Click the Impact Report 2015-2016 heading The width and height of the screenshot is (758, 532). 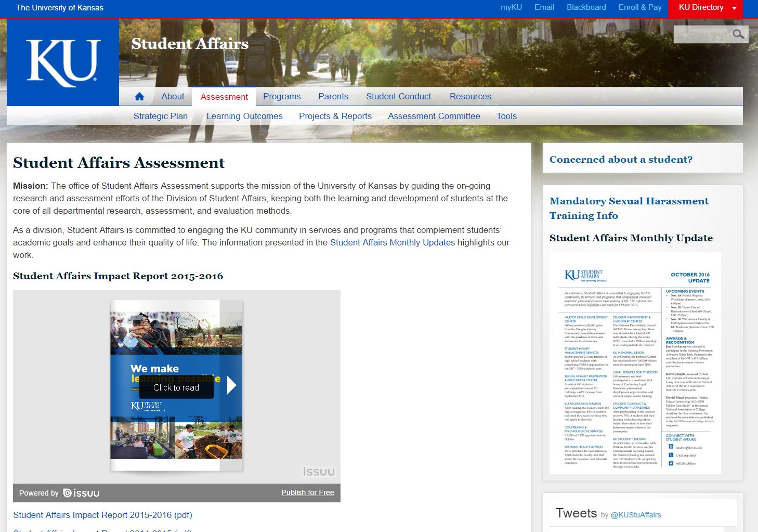118,276
